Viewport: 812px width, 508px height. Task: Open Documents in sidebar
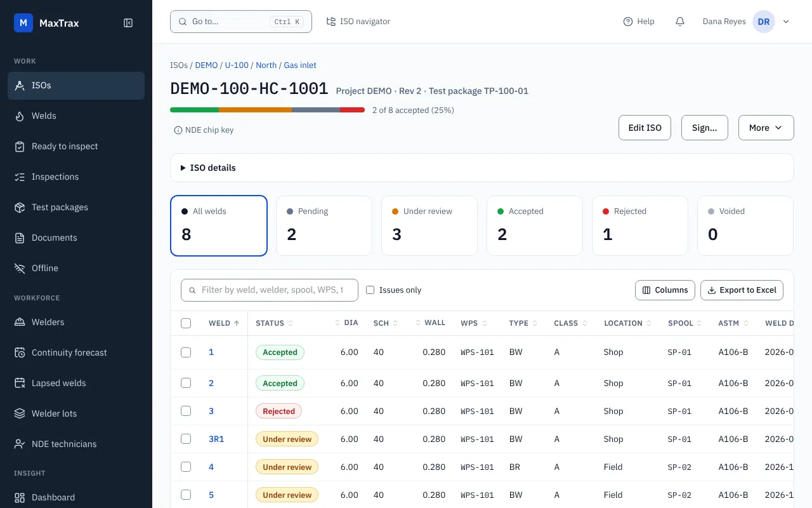tap(76, 237)
